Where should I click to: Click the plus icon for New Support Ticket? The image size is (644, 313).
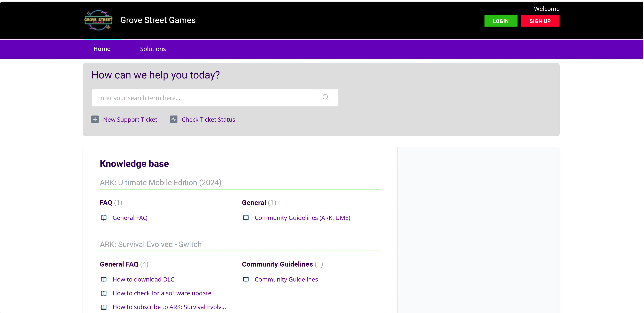click(95, 119)
